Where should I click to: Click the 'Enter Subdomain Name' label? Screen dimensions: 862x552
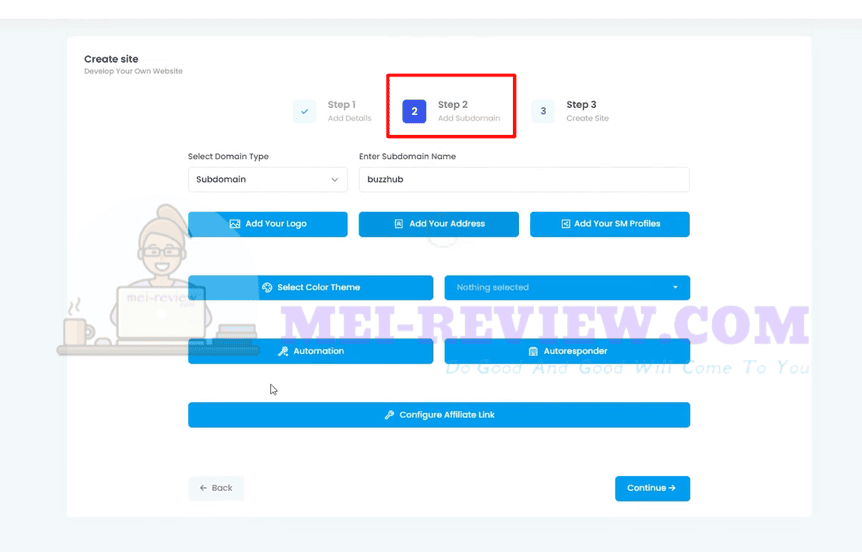407,157
